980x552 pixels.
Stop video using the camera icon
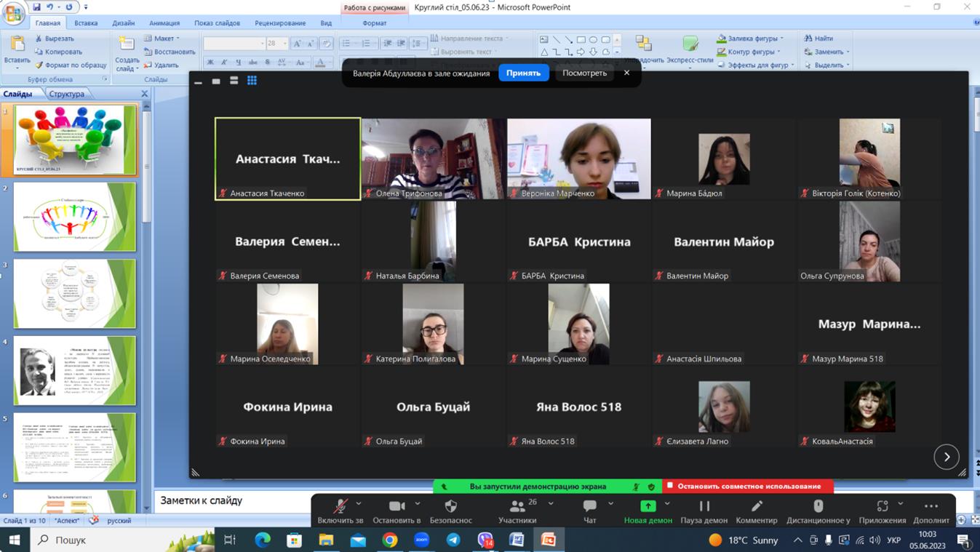click(397, 506)
